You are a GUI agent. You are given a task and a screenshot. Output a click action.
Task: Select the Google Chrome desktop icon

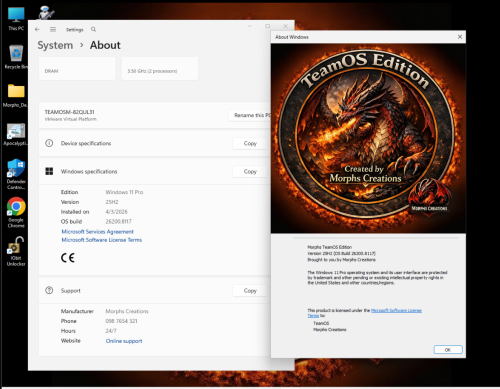[16, 212]
